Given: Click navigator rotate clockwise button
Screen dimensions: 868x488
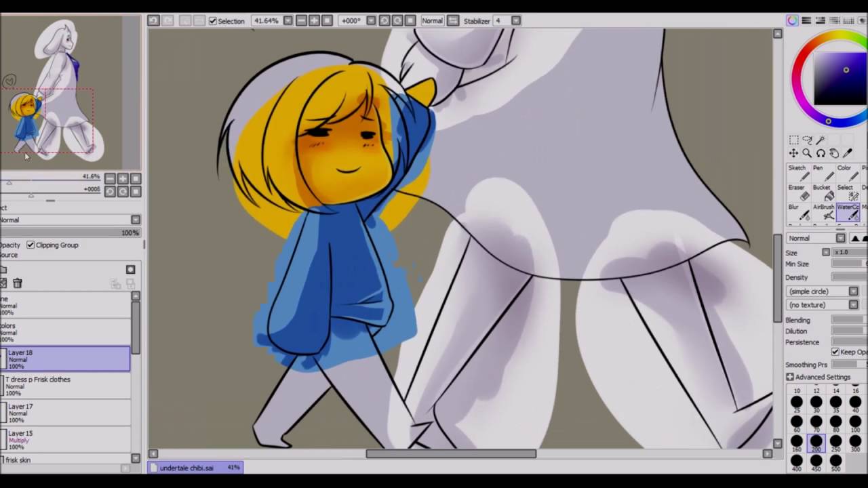Looking at the screenshot, I should pos(123,191).
